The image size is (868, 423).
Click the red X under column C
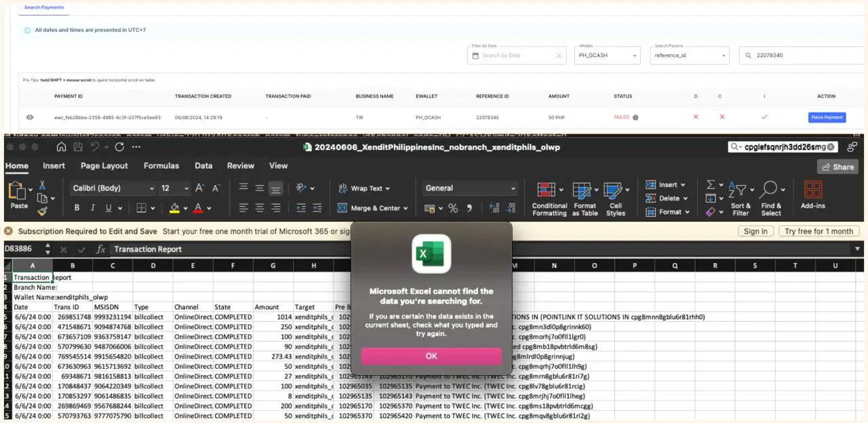(x=722, y=117)
